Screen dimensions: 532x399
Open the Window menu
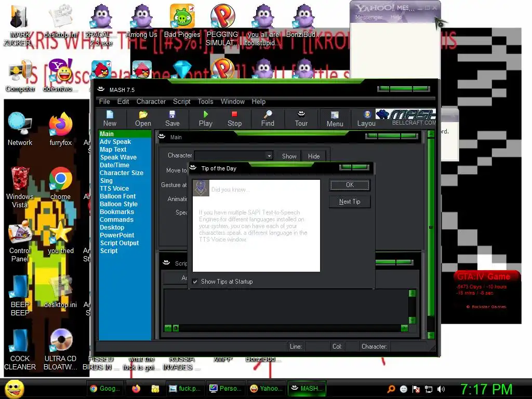pyautogui.click(x=232, y=101)
